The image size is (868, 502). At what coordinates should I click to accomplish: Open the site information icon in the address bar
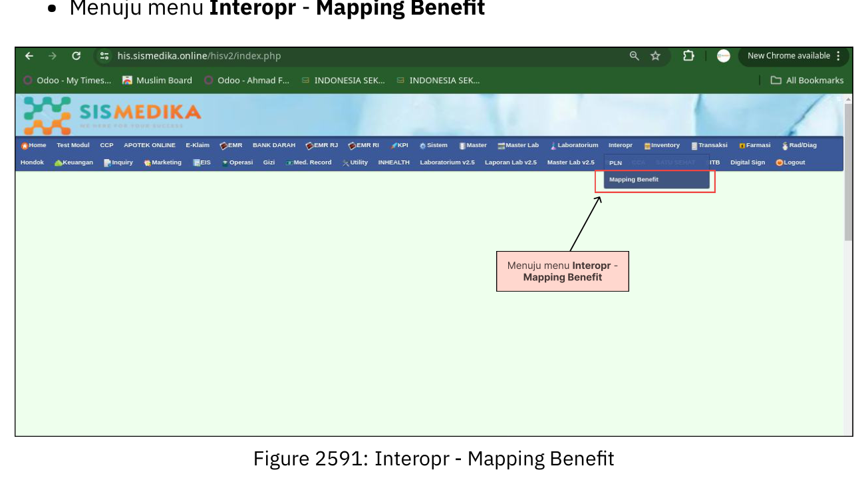(104, 56)
